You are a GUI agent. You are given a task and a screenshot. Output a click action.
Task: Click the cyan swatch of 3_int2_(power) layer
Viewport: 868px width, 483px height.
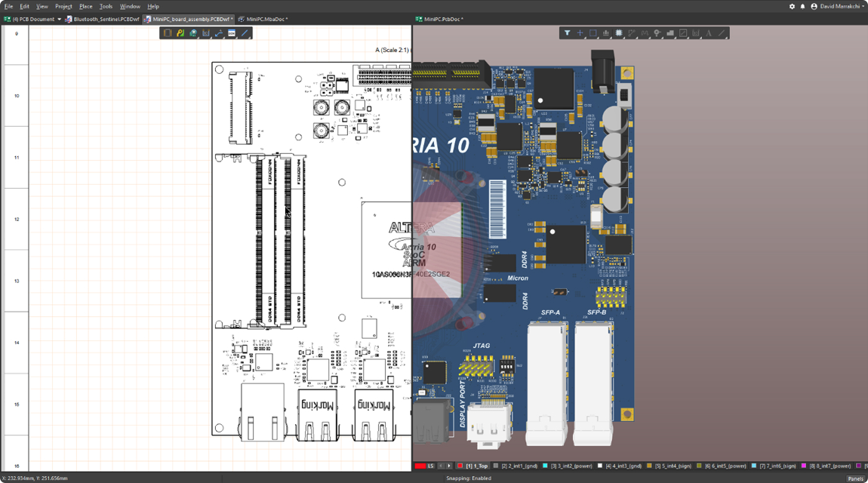[545, 466]
